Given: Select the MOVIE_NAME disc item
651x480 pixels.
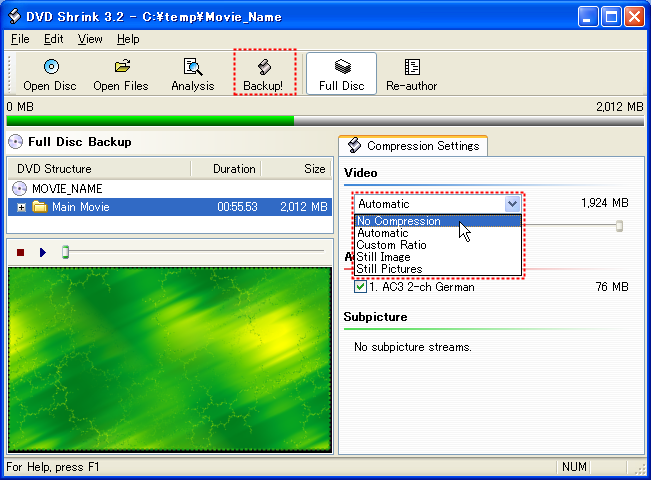Looking at the screenshot, I should click(66, 188).
